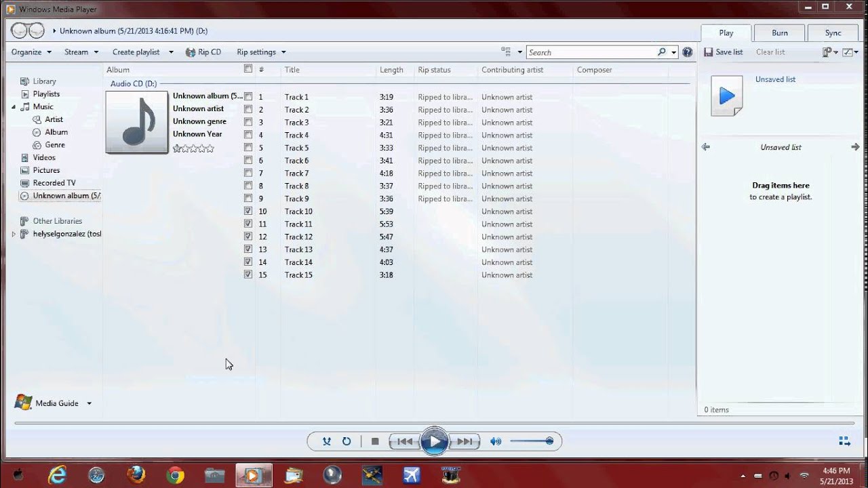The image size is (868, 488).
Task: Open Firefox from the taskbar
Action: coord(136,476)
